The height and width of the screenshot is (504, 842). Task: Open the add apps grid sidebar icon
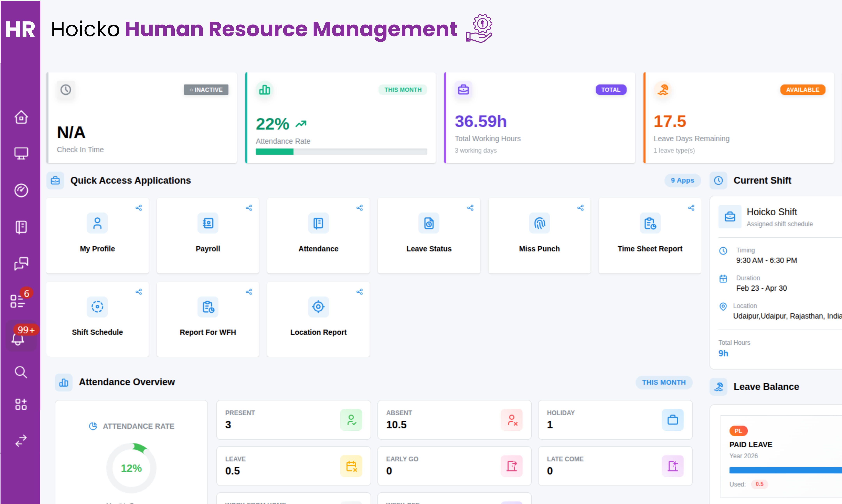pos(21,404)
